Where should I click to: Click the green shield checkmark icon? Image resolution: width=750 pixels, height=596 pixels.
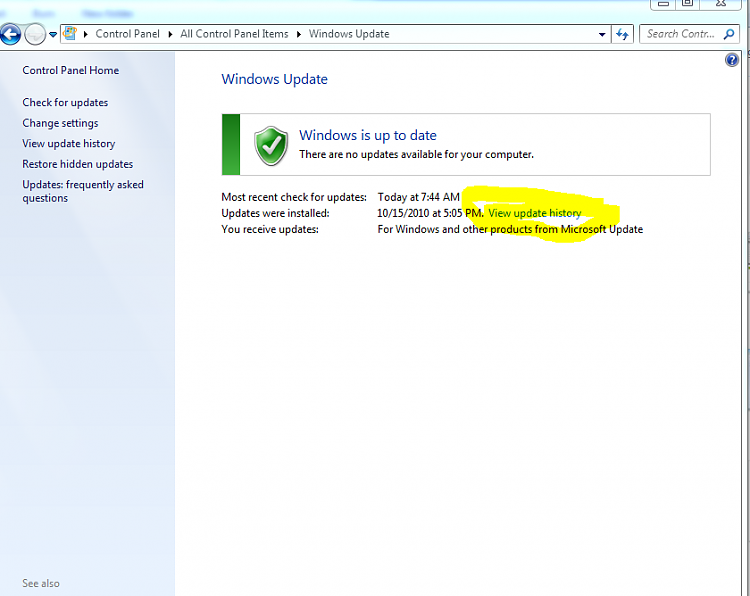tap(271, 145)
